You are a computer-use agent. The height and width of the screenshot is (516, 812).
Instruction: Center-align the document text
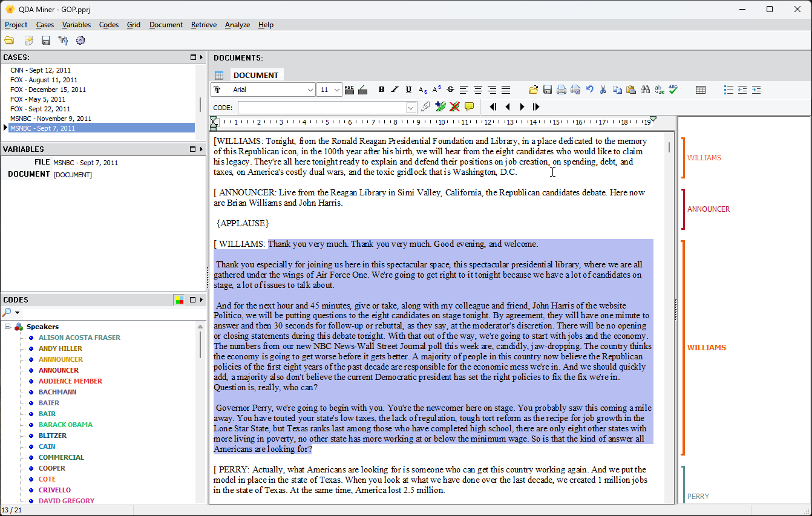point(478,90)
